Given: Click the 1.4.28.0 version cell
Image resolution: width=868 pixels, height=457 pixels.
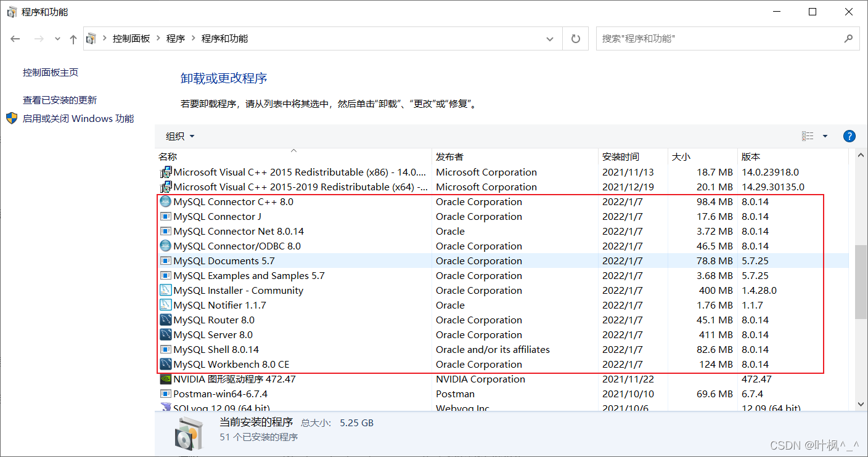Looking at the screenshot, I should pos(759,291).
